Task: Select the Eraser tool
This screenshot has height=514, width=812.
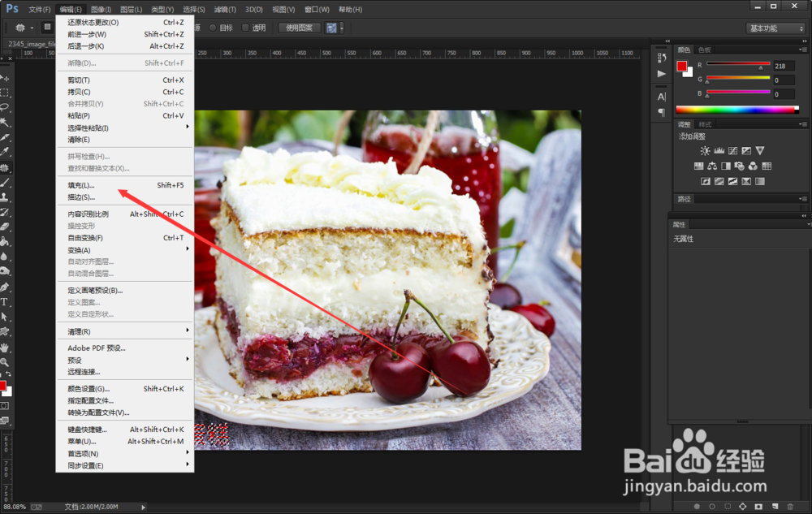Action: (x=5, y=227)
